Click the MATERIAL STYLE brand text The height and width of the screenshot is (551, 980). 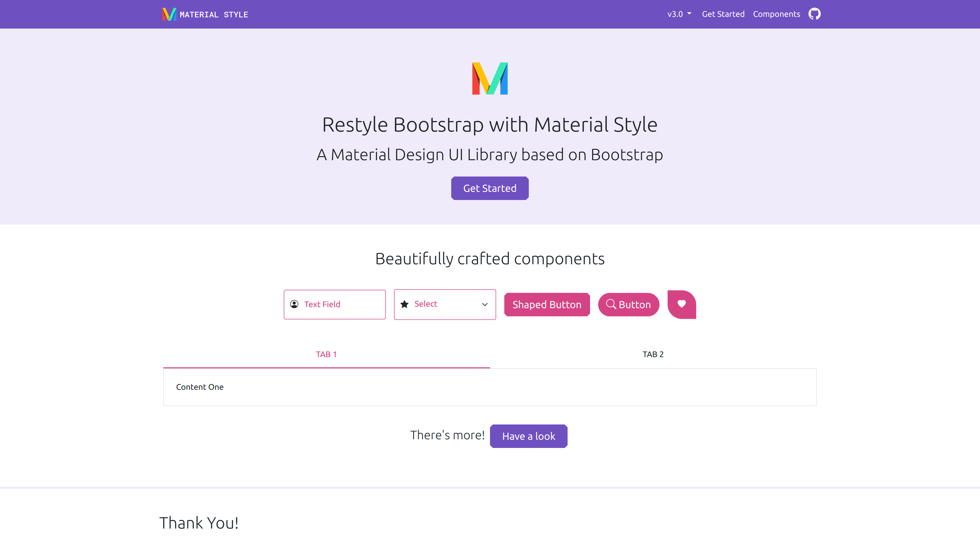click(214, 15)
